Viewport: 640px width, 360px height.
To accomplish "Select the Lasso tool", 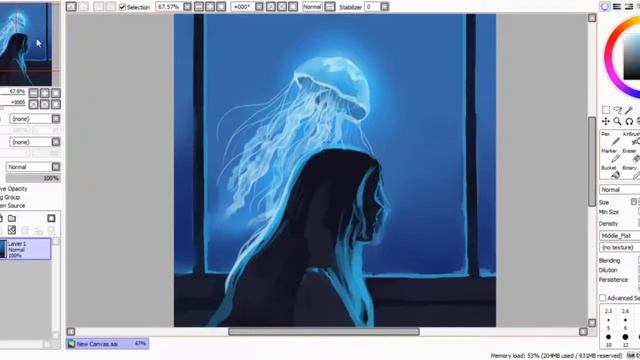I will (x=618, y=110).
